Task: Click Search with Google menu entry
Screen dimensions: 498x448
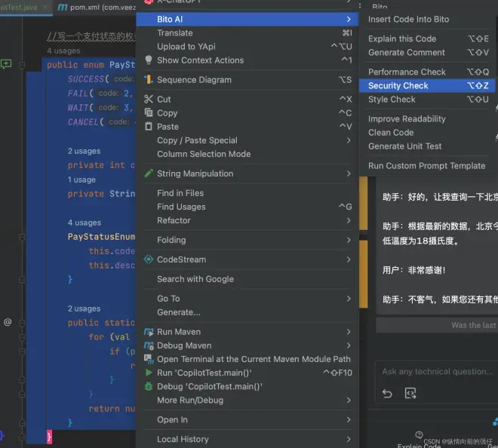Action: coord(195,279)
